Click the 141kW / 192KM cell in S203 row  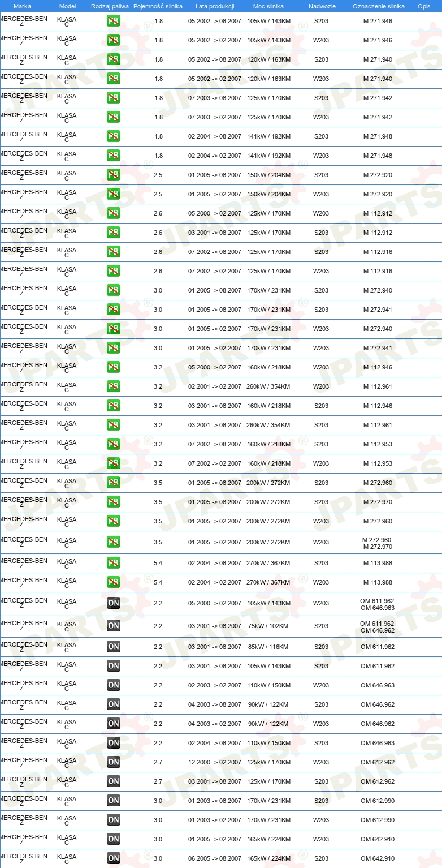click(268, 136)
